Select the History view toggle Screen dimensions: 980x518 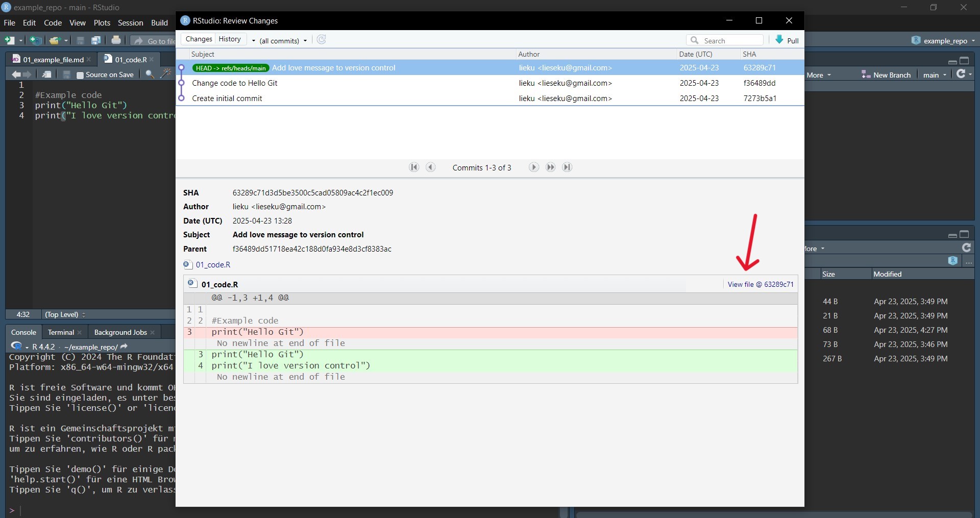(230, 39)
